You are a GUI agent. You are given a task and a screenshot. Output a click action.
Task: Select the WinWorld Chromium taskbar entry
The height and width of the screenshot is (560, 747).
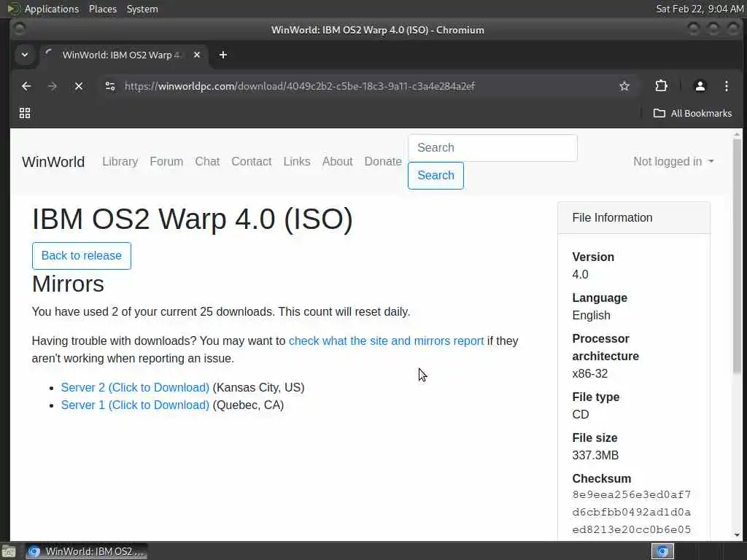point(87,551)
